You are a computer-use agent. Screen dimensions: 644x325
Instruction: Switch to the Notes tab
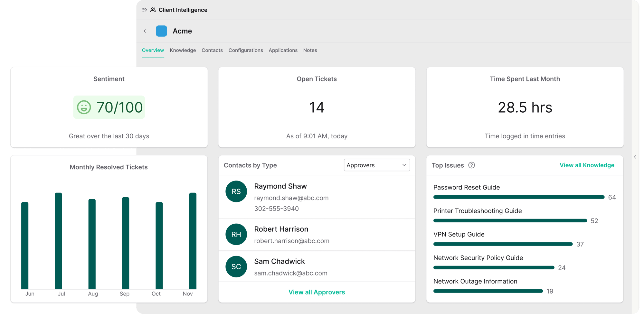point(310,50)
